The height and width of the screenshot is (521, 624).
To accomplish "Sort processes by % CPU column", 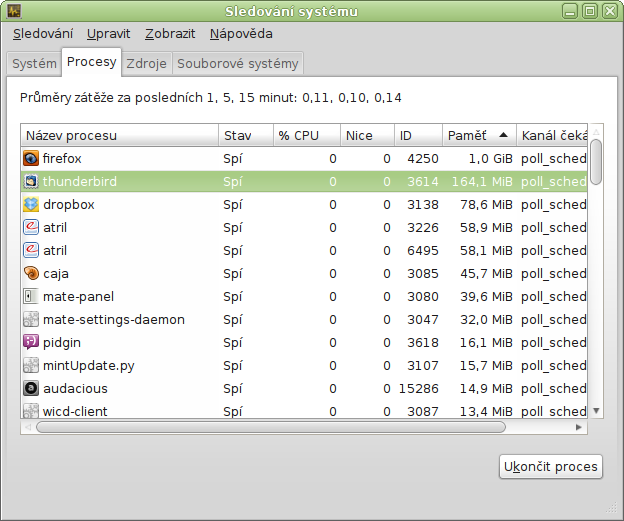I will [305, 135].
